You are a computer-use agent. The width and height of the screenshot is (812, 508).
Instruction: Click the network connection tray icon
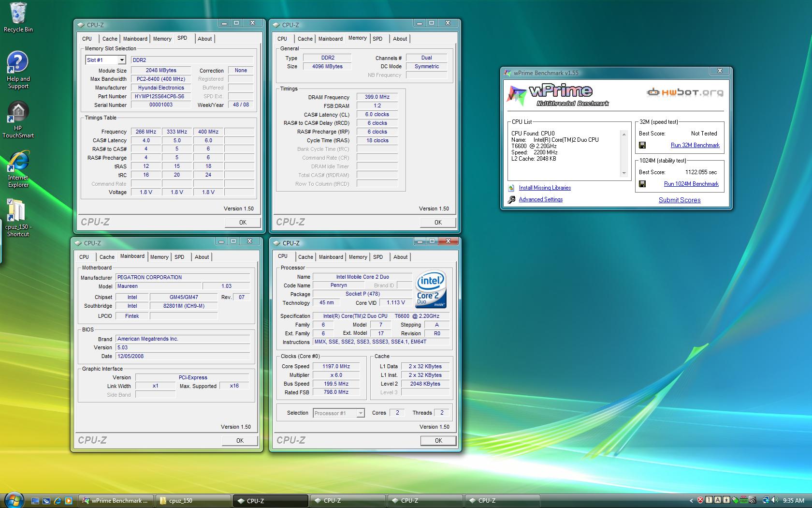766,500
